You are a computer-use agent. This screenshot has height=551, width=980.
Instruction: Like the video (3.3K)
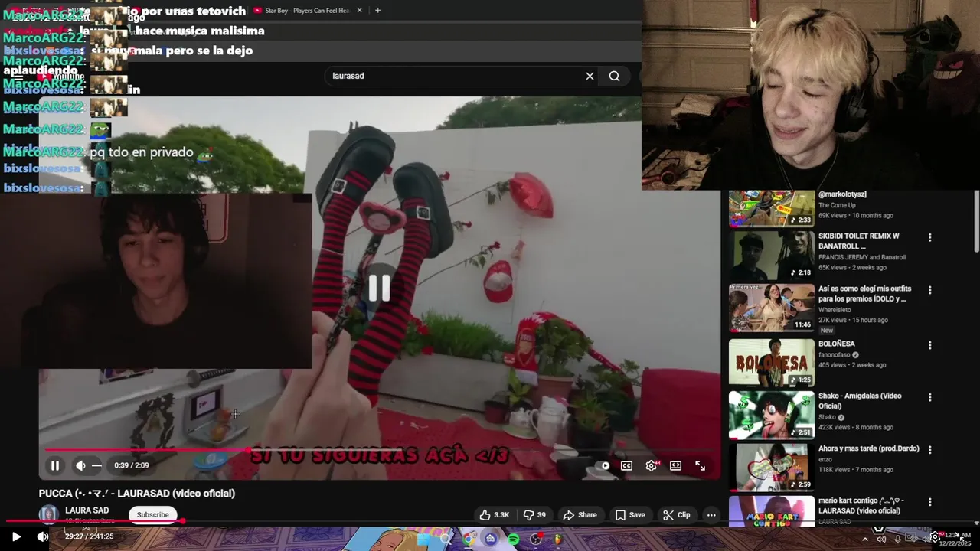495,515
